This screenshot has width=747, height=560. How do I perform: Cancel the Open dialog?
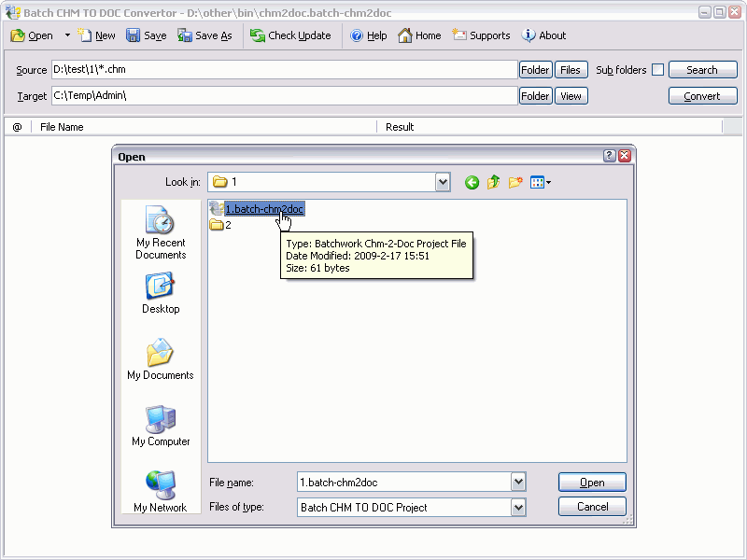tap(592, 507)
